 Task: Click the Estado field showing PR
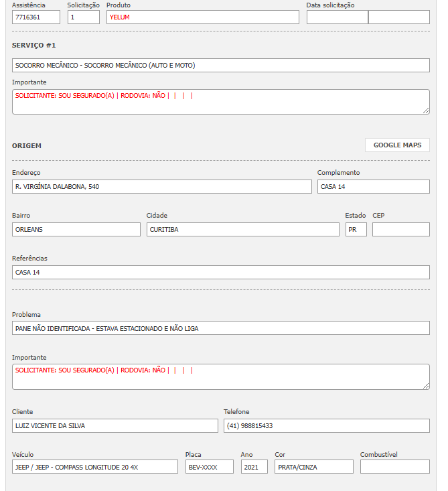pos(356,230)
